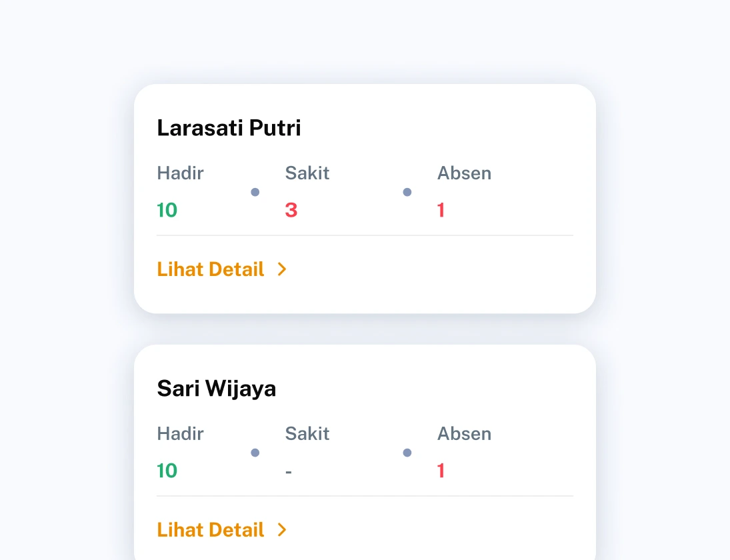
Task: Click chevron arrow in Larasati Putri card
Action: click(x=282, y=269)
